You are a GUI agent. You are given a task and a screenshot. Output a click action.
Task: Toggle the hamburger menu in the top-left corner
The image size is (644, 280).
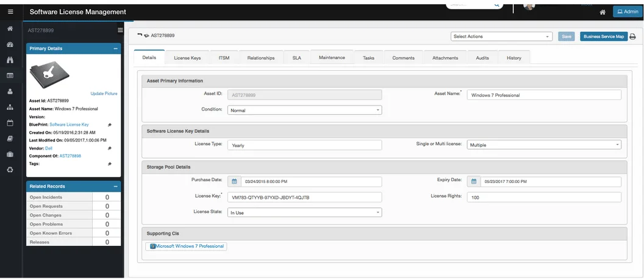[x=10, y=12]
